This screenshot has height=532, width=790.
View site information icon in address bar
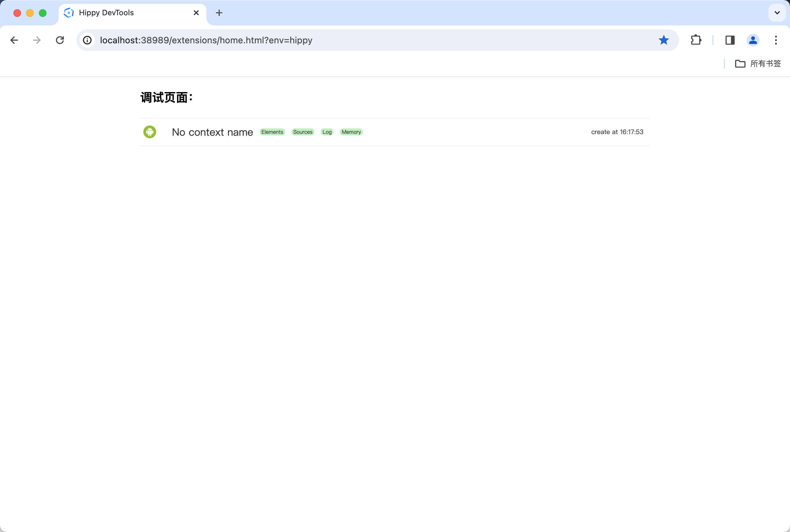click(x=88, y=40)
